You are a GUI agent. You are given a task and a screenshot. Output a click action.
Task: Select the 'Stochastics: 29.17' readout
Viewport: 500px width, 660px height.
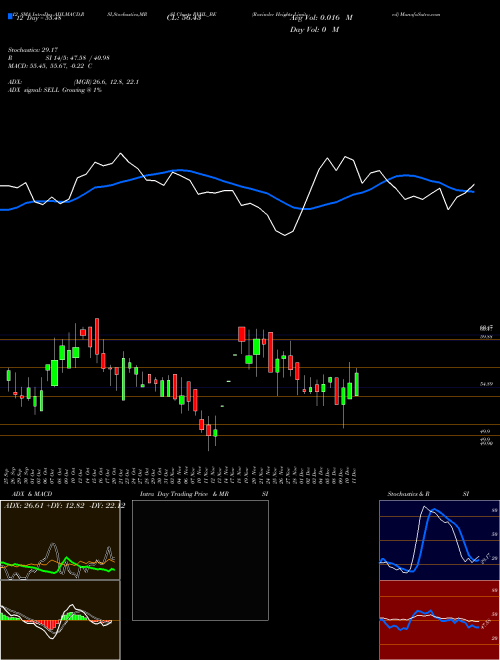(x=33, y=50)
